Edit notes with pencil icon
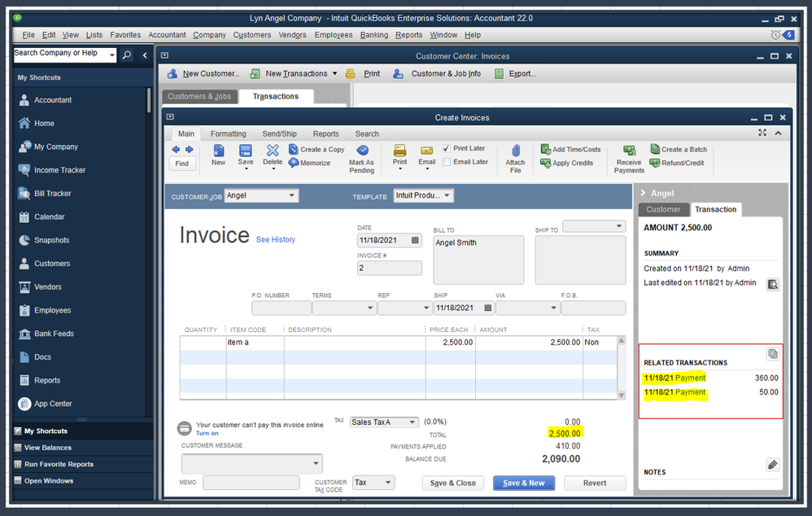Image resolution: width=812 pixels, height=516 pixels. pyautogui.click(x=773, y=464)
